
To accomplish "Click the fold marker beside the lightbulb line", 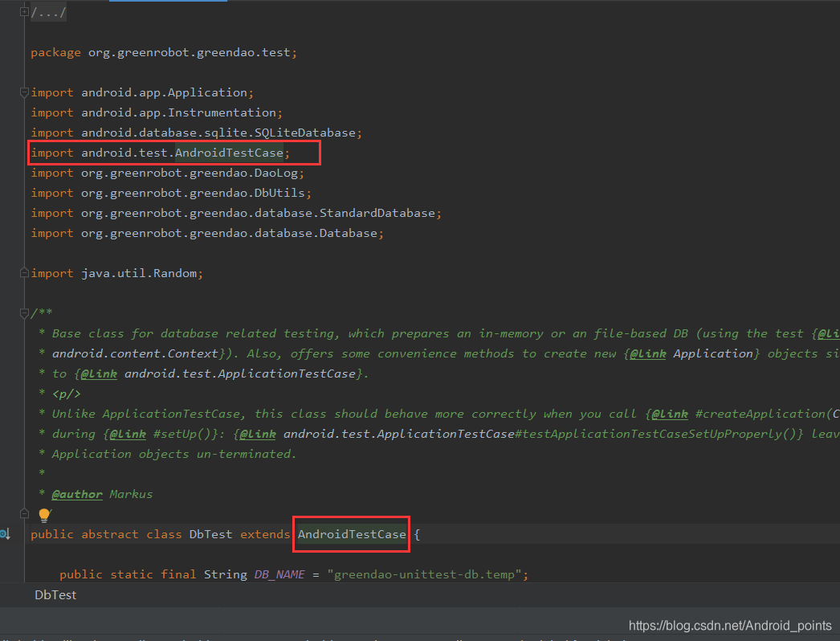I will tap(24, 513).
